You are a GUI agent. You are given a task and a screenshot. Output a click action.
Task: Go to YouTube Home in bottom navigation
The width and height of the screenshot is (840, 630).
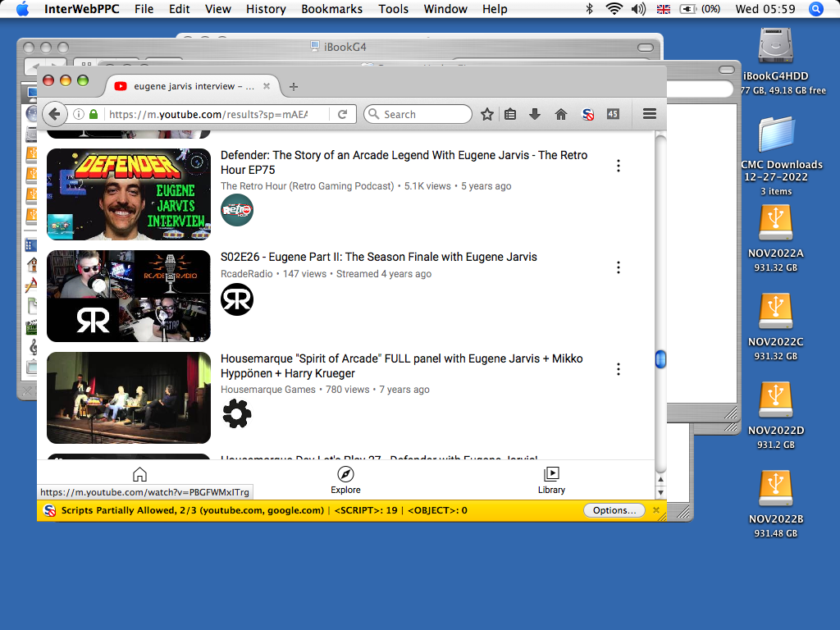click(x=139, y=475)
